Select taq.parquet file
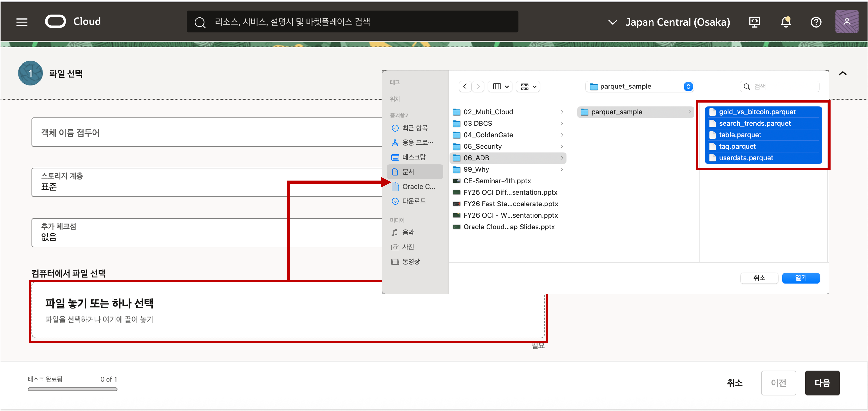 [x=763, y=146]
